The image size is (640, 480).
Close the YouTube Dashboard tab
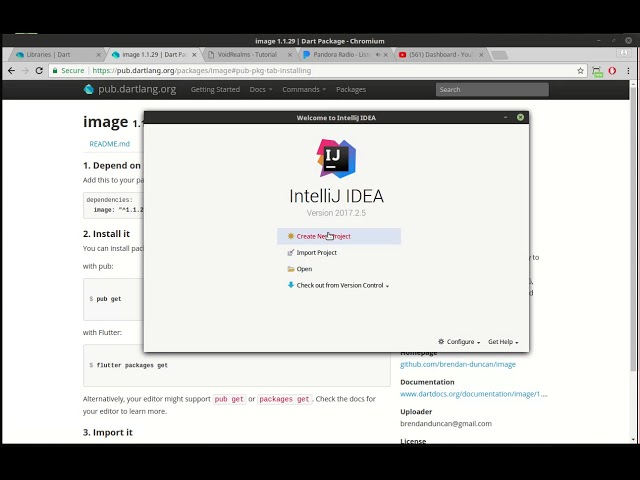pyautogui.click(x=481, y=55)
